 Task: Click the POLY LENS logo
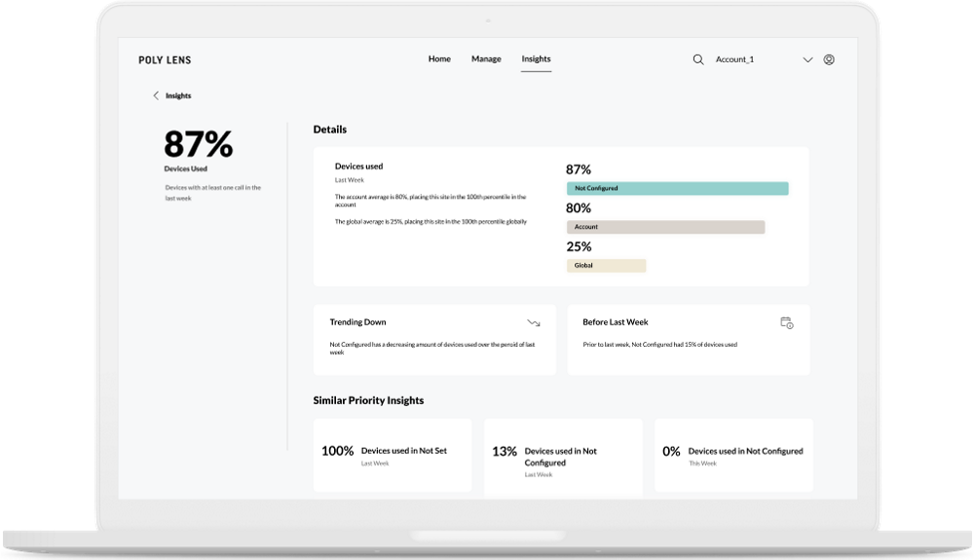[x=165, y=60]
